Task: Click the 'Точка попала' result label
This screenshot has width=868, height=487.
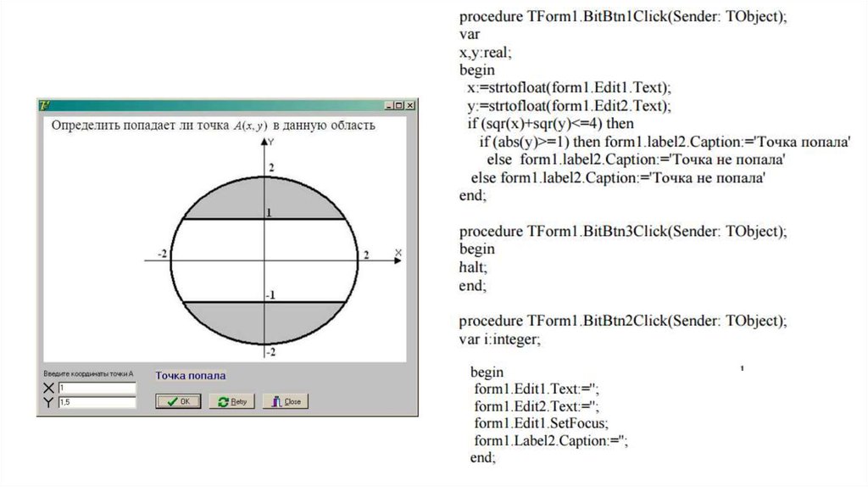Action: pyautogui.click(x=190, y=375)
